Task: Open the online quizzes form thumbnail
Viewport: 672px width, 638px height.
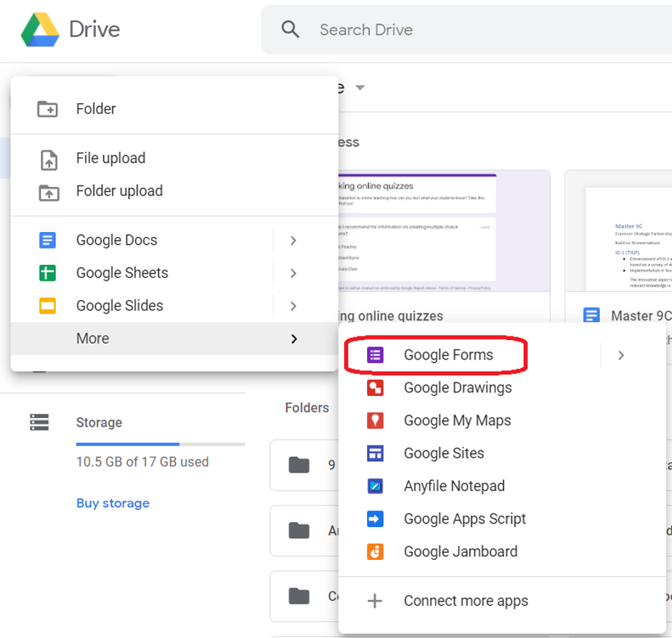Action: point(444,231)
